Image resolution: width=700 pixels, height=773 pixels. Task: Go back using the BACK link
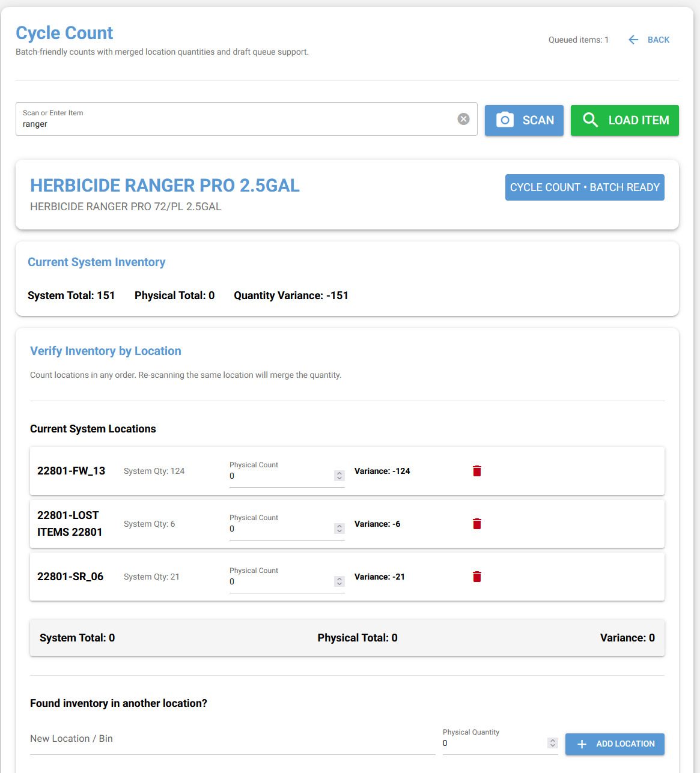tap(649, 40)
